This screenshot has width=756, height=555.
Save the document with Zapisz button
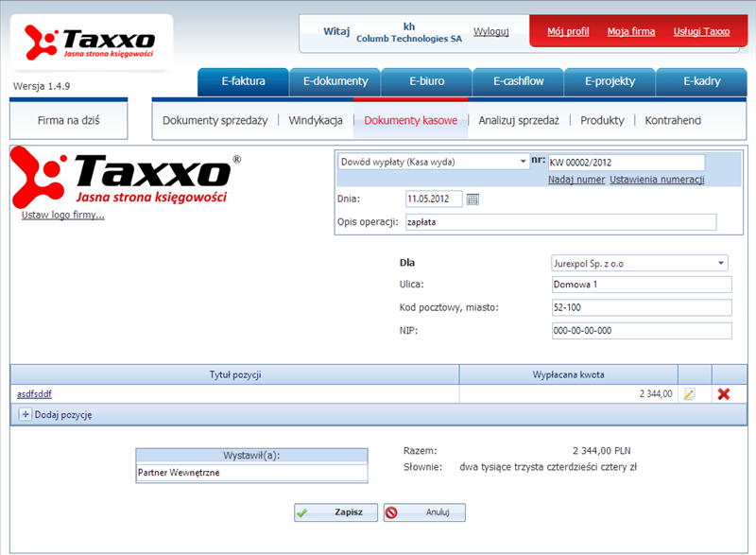pos(336,512)
